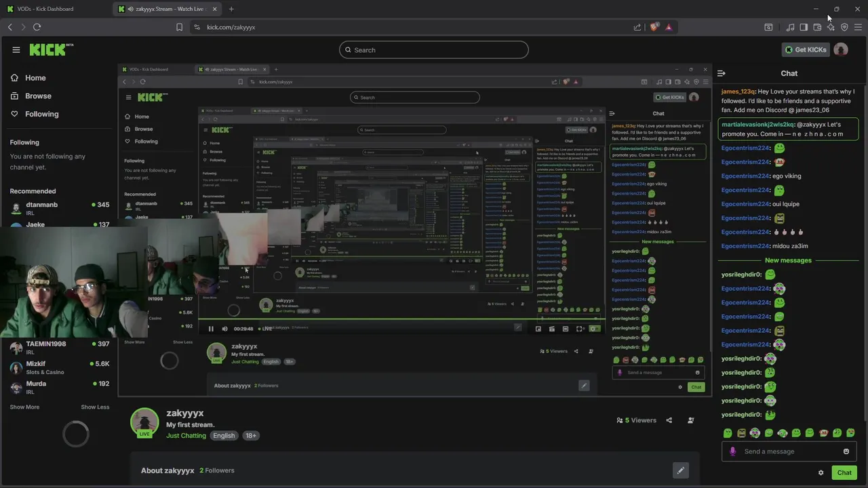The height and width of the screenshot is (488, 868).
Task: Collapse recommended list with Show Less
Action: 95,407
